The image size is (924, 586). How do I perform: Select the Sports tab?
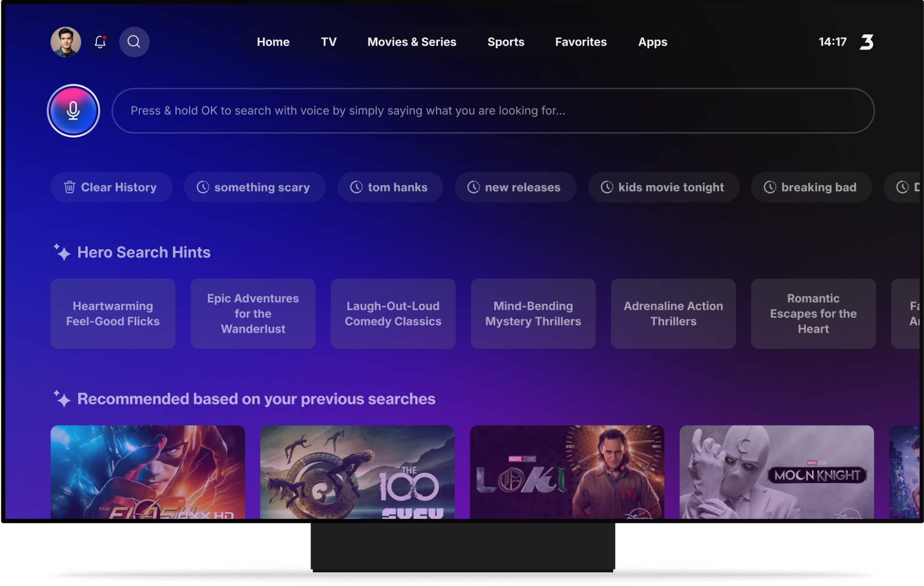click(506, 42)
